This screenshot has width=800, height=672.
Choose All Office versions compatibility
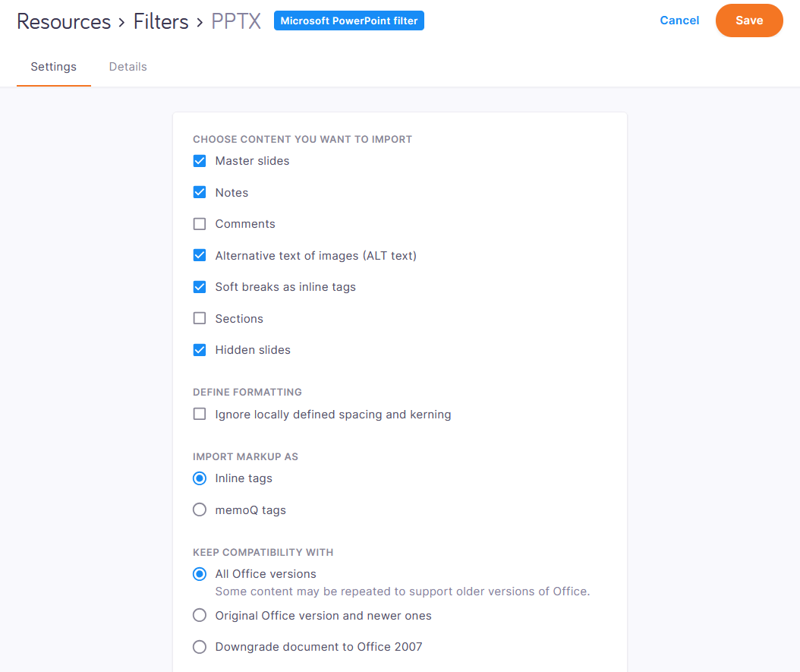(200, 574)
